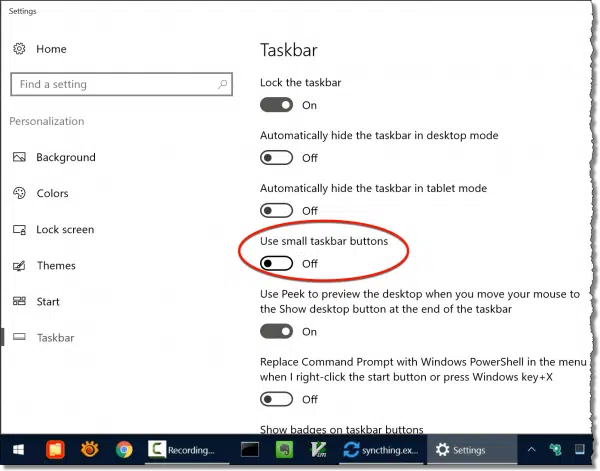This screenshot has width=600, height=471.
Task: Click the Themes paintbrush icon
Action: pos(19,265)
